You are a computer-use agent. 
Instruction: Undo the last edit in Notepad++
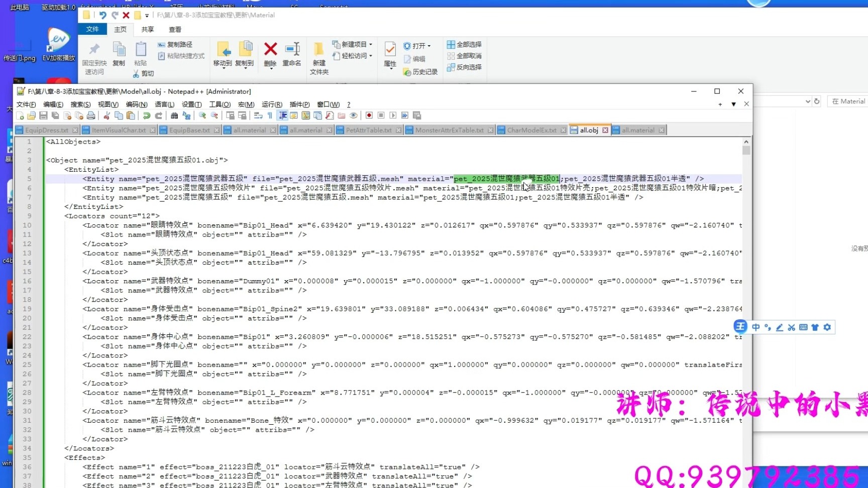(x=147, y=115)
